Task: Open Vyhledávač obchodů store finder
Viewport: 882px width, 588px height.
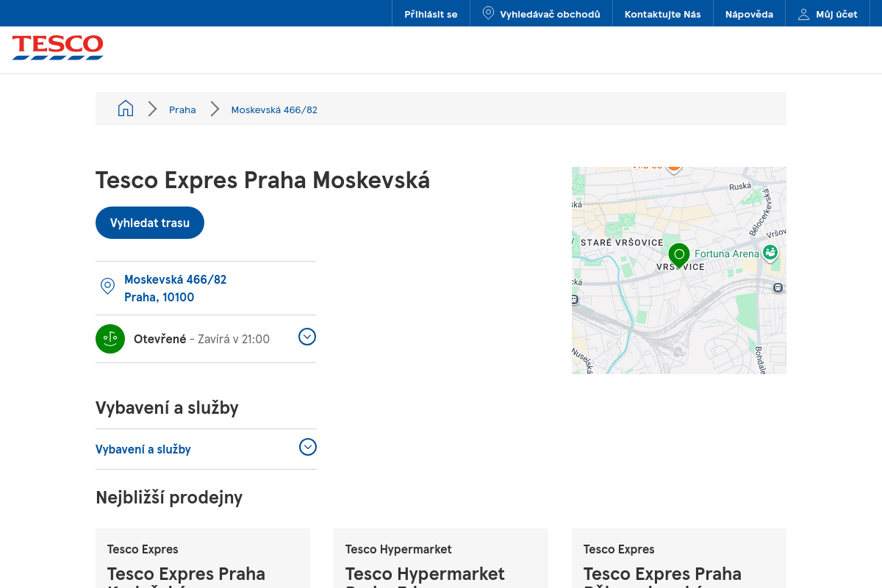Action: (x=541, y=14)
